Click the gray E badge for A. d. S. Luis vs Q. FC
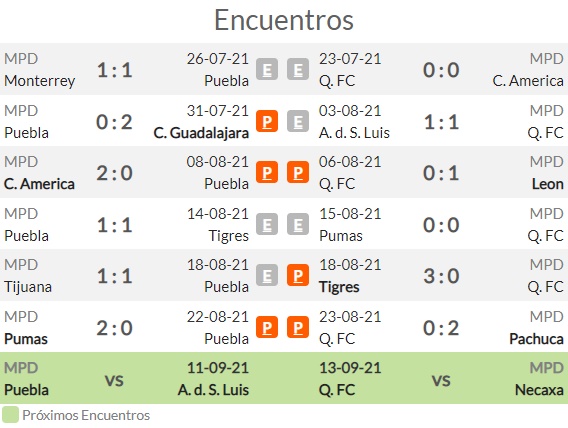This screenshot has width=568, height=428. (x=298, y=121)
